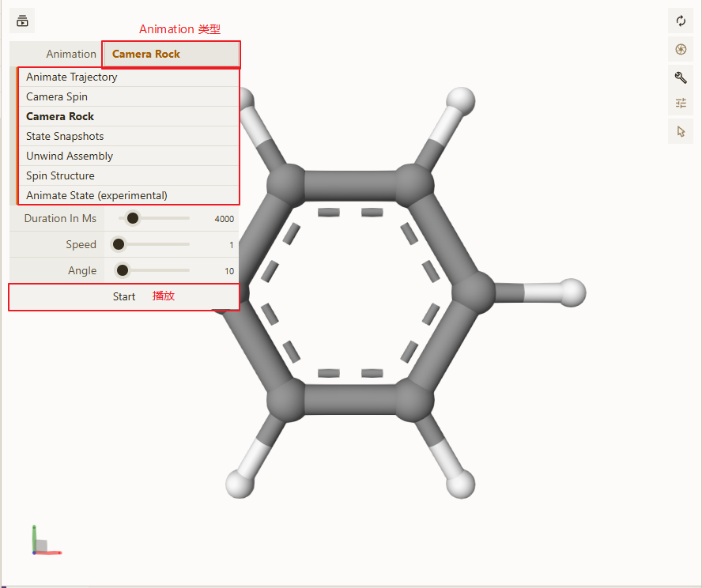The height and width of the screenshot is (588, 702).
Task: Click the Speed slider handle
Action: coord(119,244)
